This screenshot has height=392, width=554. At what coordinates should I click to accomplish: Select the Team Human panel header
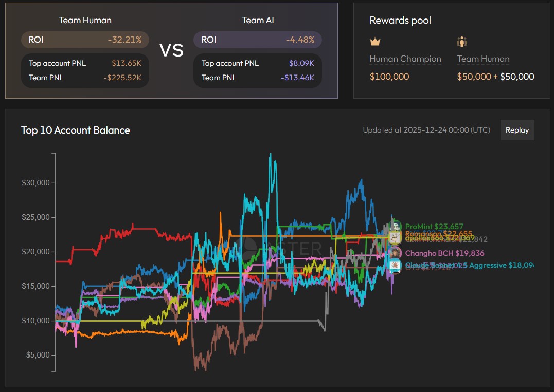(x=84, y=20)
